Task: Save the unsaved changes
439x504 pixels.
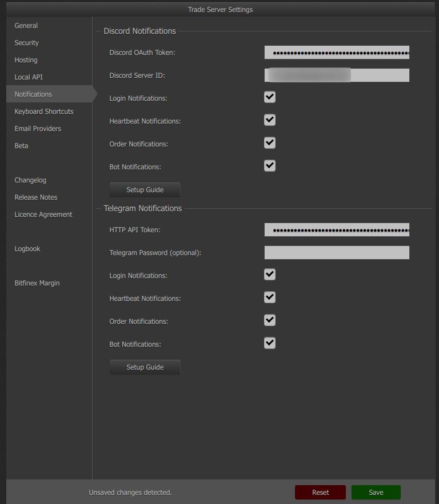Action: [376, 493]
